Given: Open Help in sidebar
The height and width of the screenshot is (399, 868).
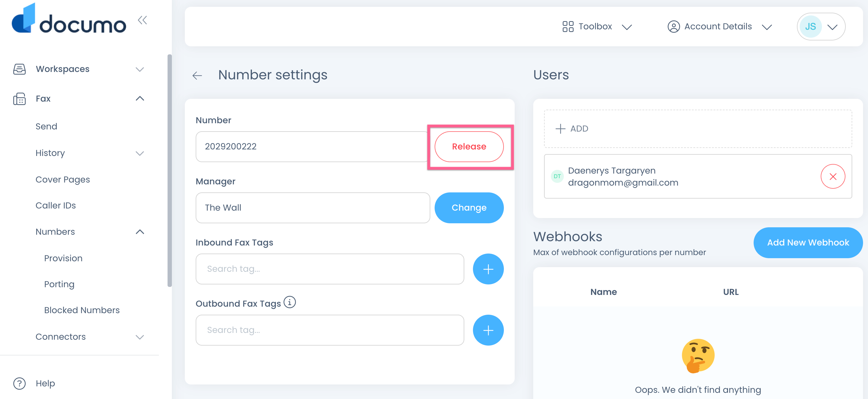Looking at the screenshot, I should tap(45, 383).
